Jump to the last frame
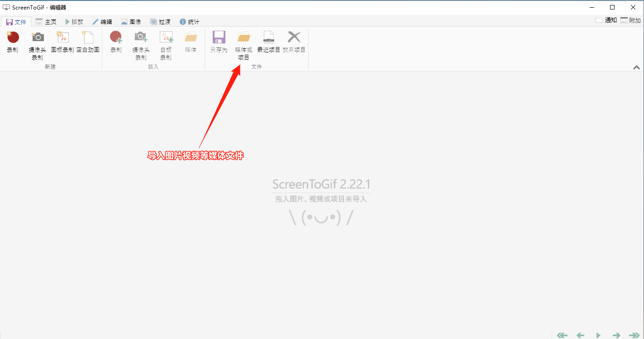The width and height of the screenshot is (644, 339). [634, 335]
